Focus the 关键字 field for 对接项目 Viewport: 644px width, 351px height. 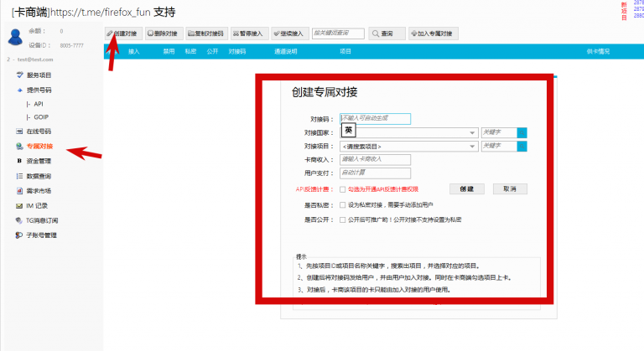point(499,146)
